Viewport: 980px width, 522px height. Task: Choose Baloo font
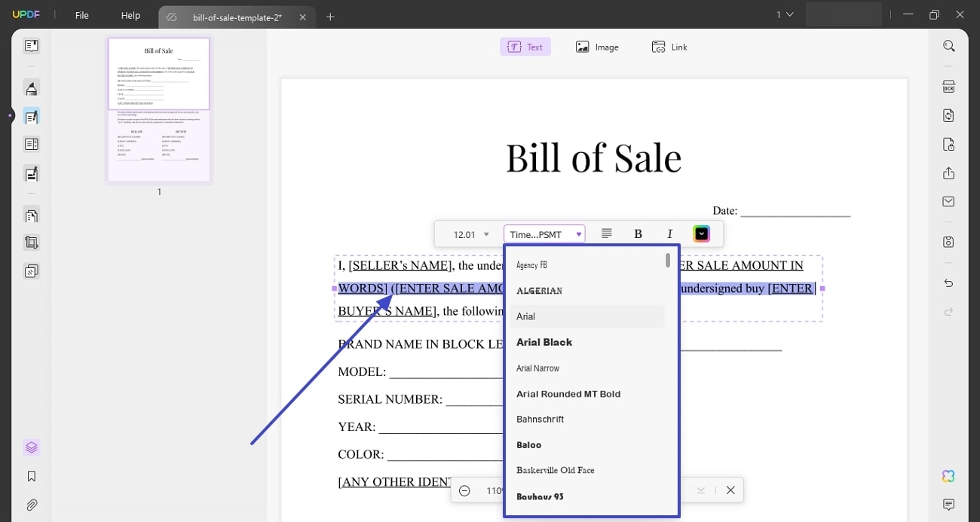pyautogui.click(x=586, y=445)
